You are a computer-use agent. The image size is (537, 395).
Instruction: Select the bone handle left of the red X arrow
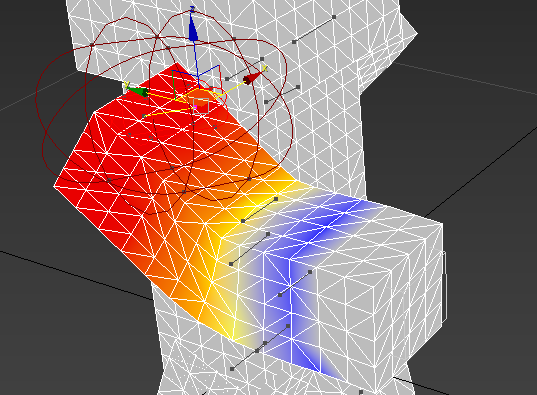pos(227,79)
